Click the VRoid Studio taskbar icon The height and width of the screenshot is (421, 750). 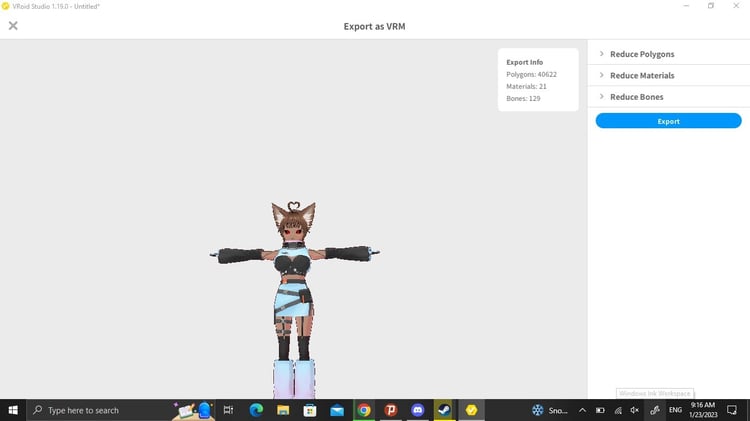(471, 410)
